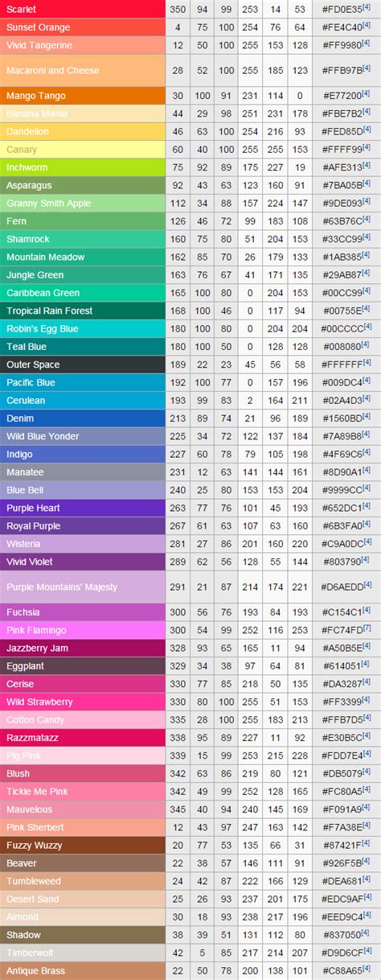
Task: Choose the Macaroni and Cheese swatch
Action: click(x=83, y=71)
